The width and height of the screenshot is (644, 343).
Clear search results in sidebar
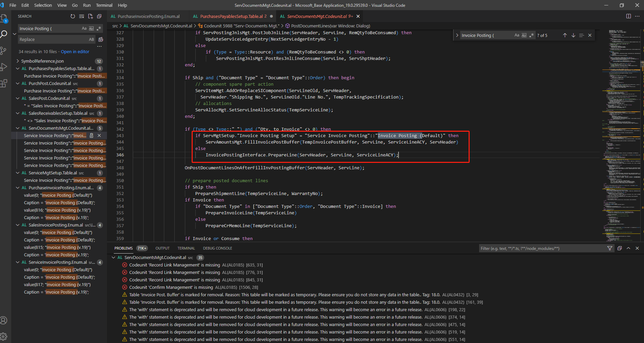tap(82, 16)
